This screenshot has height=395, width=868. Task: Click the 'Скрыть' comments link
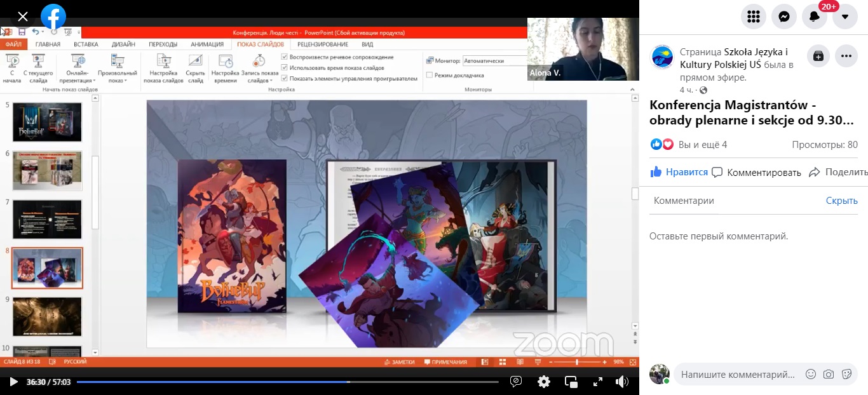click(x=841, y=201)
